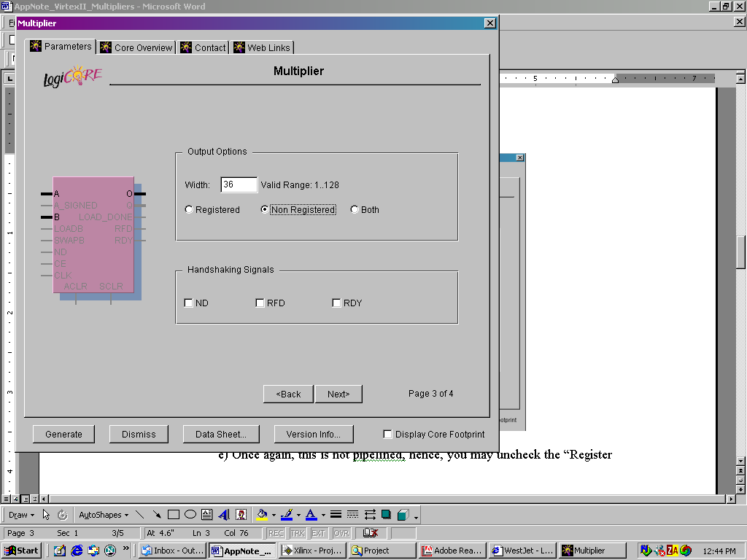Open the Web Links tab
Viewport: 747px width, 560px height.
(262, 47)
